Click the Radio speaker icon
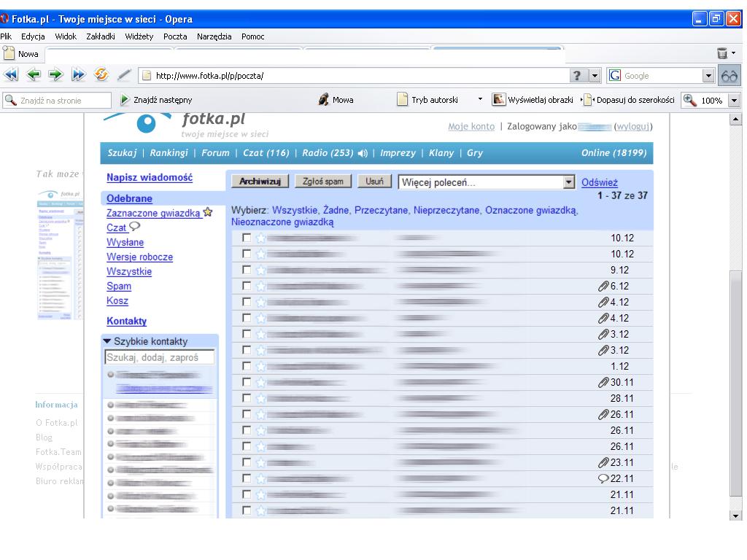 (363, 153)
